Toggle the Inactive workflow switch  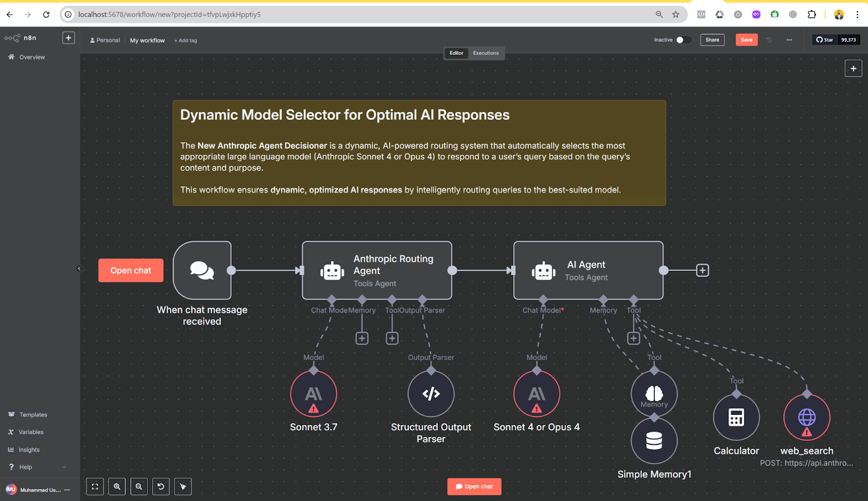tap(684, 40)
